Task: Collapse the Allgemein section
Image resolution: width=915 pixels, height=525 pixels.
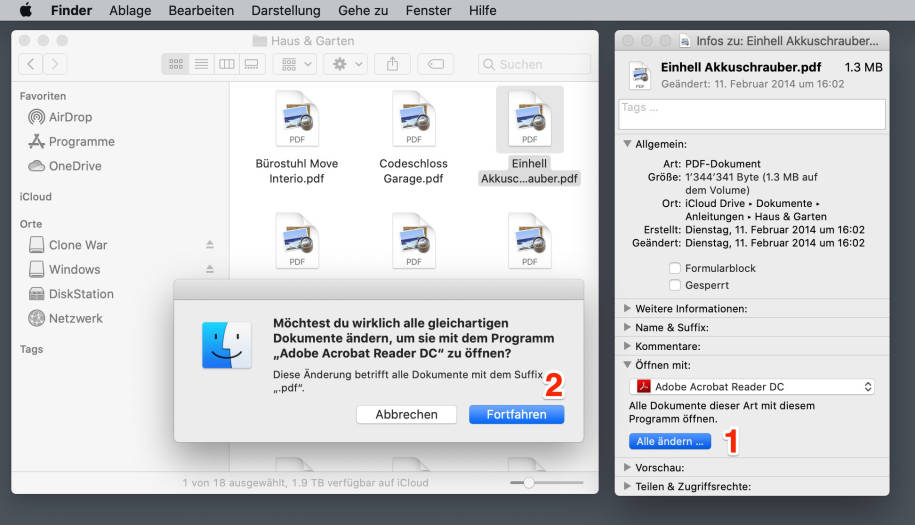Action: (x=627, y=144)
